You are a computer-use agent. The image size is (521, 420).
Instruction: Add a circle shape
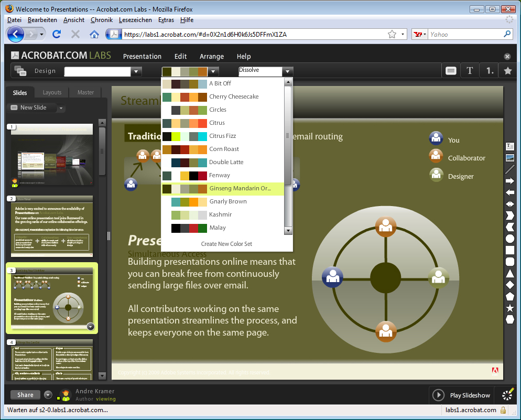point(509,239)
